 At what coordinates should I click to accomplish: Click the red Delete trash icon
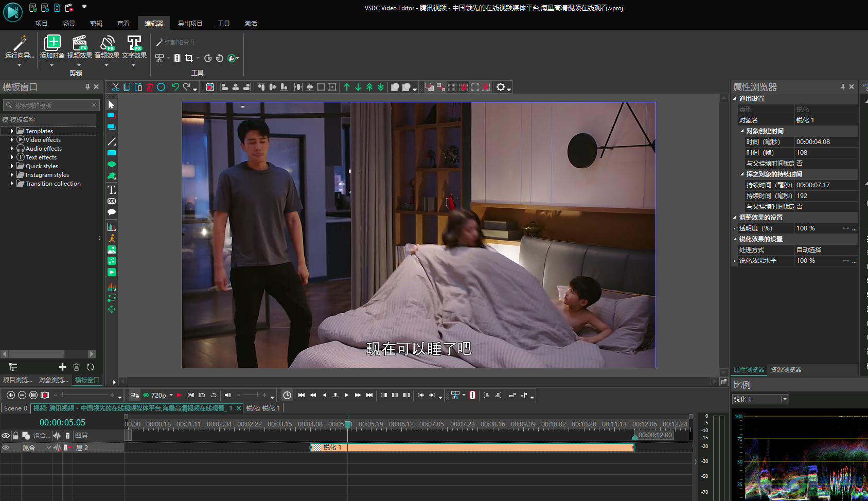(150, 87)
